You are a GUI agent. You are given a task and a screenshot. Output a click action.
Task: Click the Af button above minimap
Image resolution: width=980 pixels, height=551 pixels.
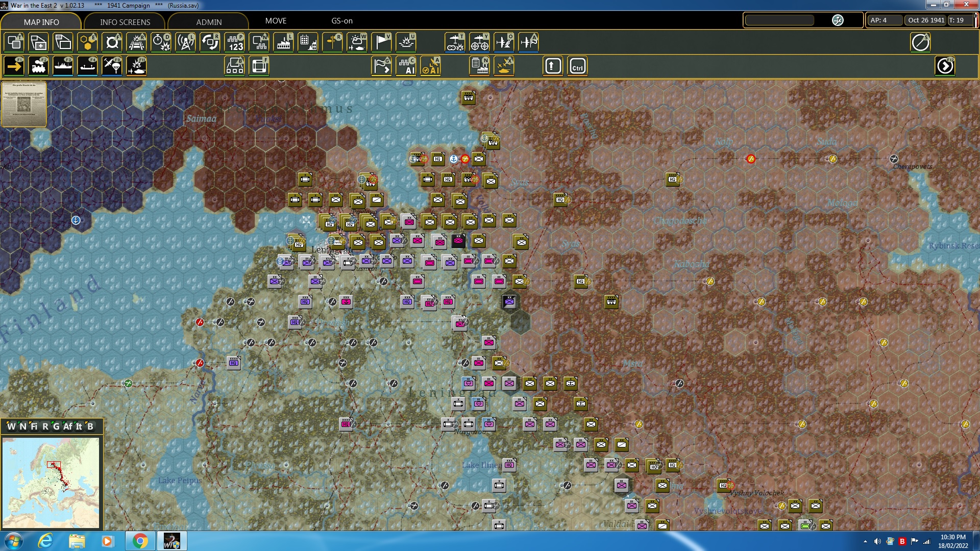click(68, 427)
